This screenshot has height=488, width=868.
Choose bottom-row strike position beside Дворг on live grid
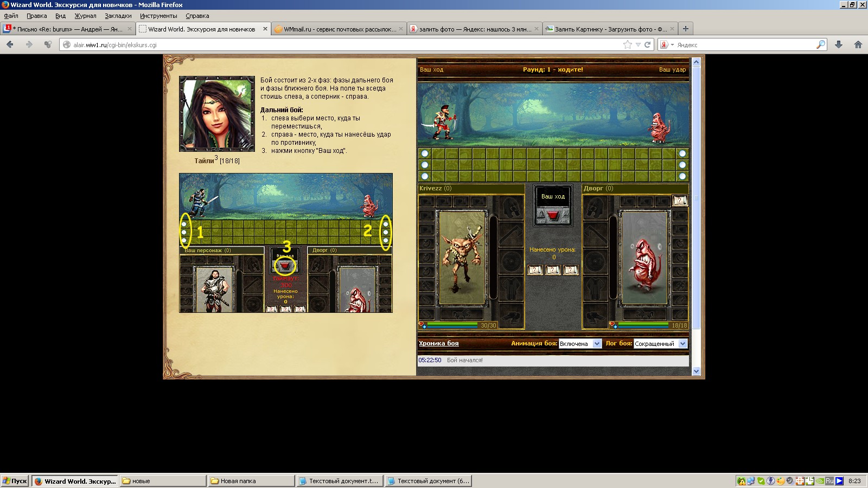(x=682, y=176)
